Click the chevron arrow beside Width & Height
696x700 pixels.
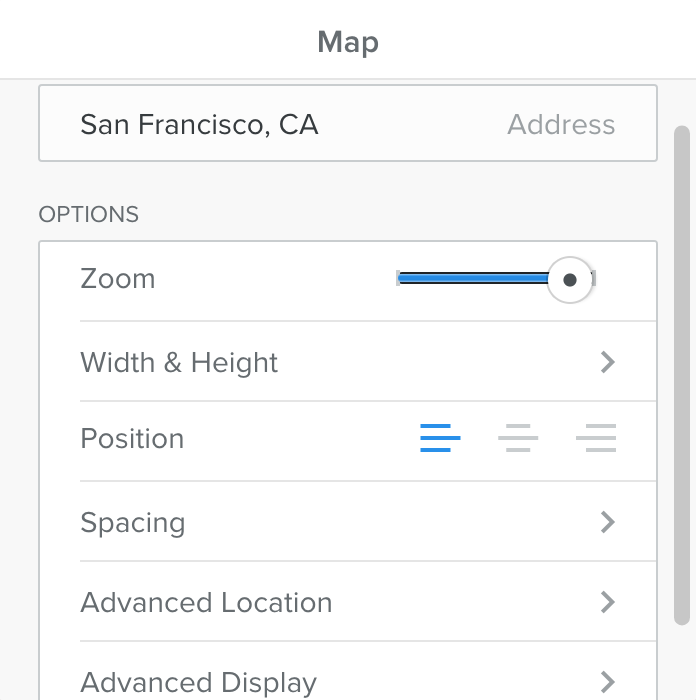click(x=607, y=362)
